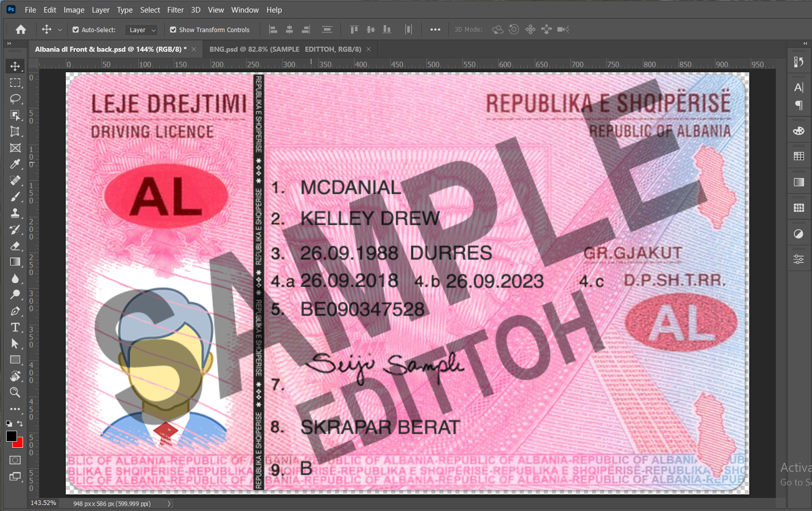Click align bottom edges button
Image resolution: width=812 pixels, height=511 pixels.
pyautogui.click(x=387, y=30)
